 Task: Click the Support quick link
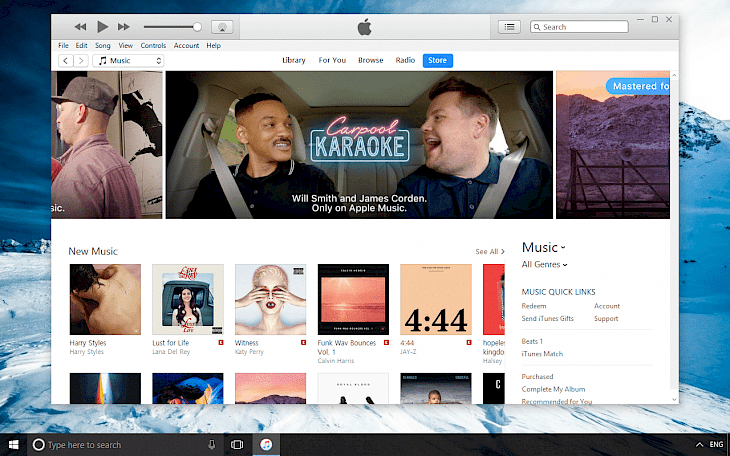(606, 319)
